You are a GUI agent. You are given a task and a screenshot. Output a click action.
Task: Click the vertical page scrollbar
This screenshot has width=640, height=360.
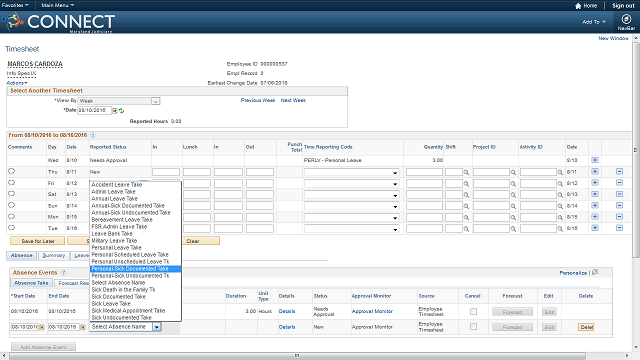click(636, 149)
